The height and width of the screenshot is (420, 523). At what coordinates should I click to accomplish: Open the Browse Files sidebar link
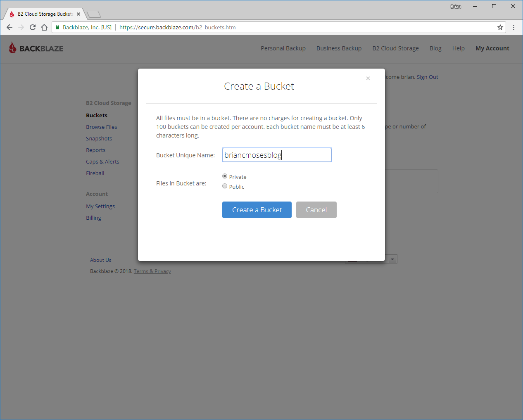click(101, 127)
